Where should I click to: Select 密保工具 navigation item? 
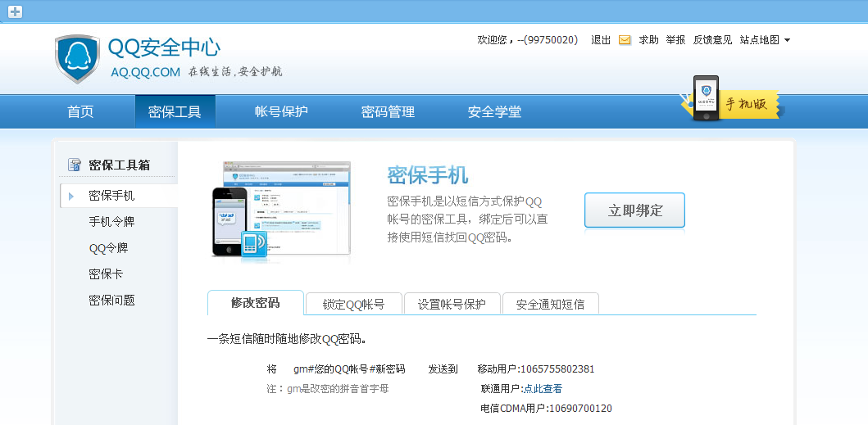pos(175,112)
